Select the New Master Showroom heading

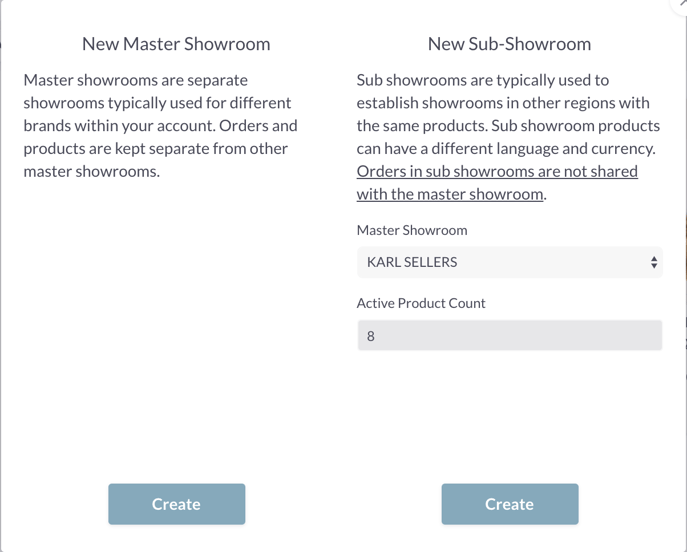point(176,44)
